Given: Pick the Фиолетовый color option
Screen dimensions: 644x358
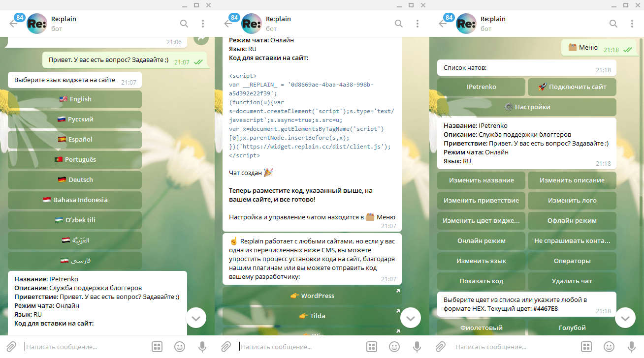Looking at the screenshot, I should (482, 328).
